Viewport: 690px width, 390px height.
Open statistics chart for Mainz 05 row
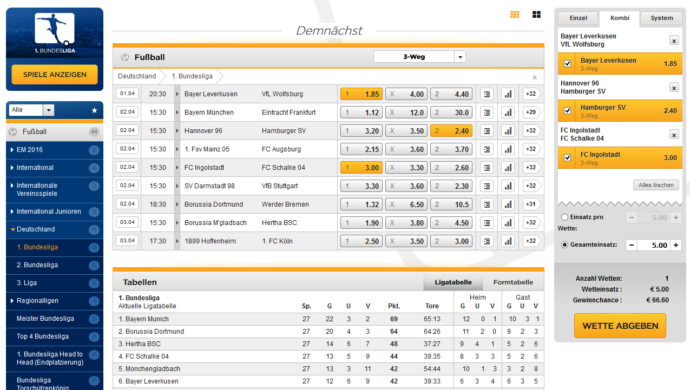[508, 149]
